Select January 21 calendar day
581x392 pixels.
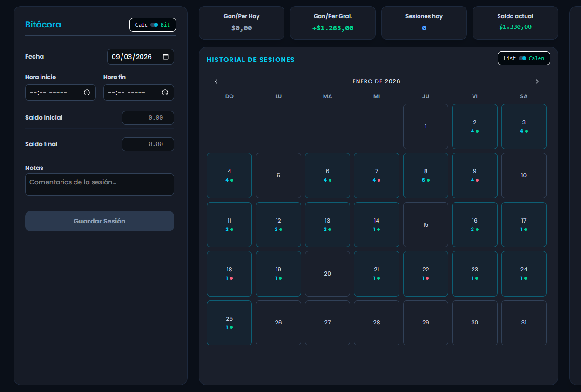coord(377,274)
